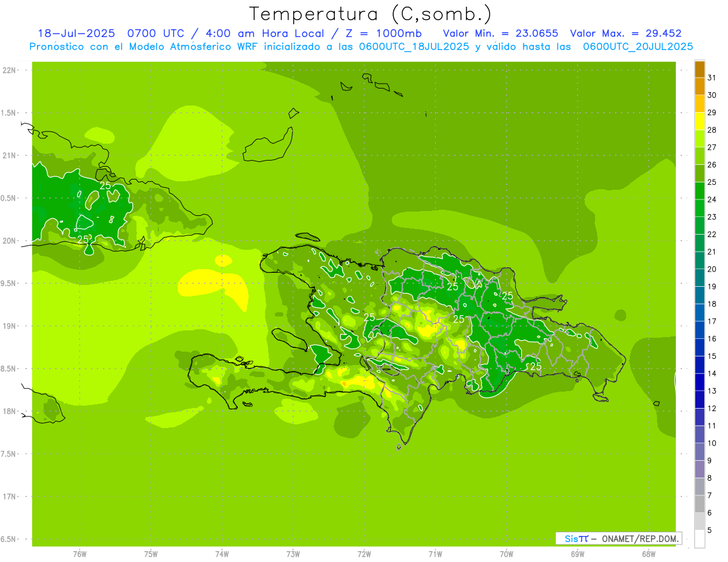Click the purple colorbar segment between 8 and 9
This screenshot has width=728, height=562.
pos(699,469)
